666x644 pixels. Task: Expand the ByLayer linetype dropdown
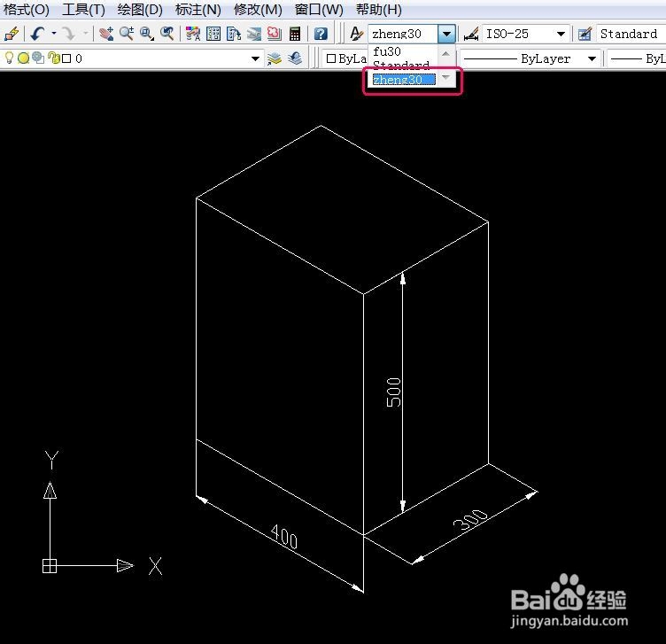pyautogui.click(x=592, y=58)
